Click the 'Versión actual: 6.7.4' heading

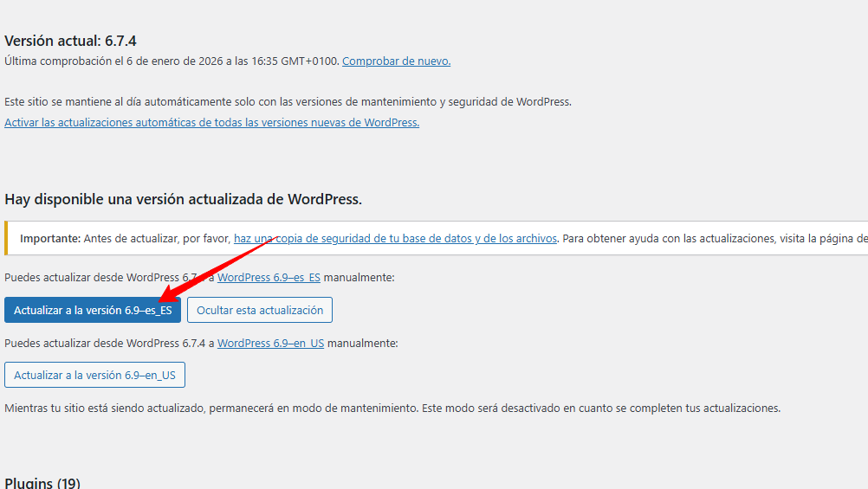click(x=71, y=41)
